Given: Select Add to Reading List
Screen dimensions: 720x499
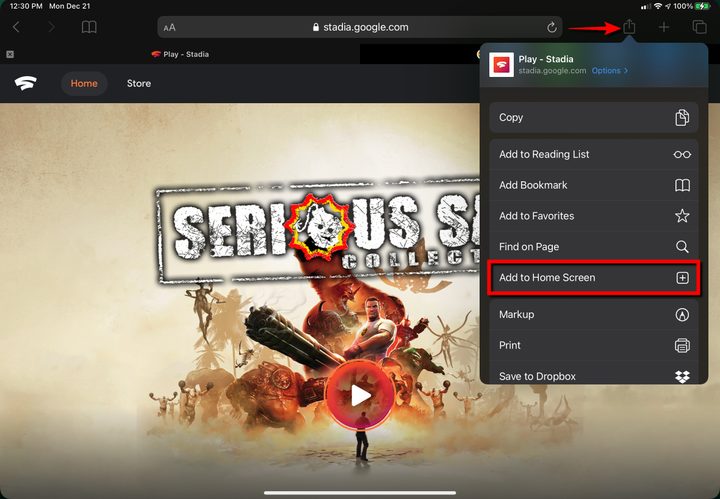Looking at the screenshot, I should pyautogui.click(x=594, y=155).
